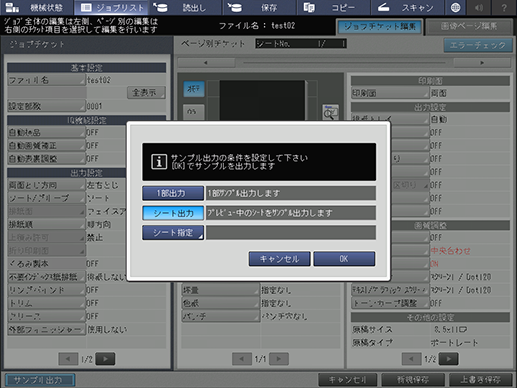Go to previous job ticket page
The width and height of the screenshot is (517, 388).
(68, 359)
